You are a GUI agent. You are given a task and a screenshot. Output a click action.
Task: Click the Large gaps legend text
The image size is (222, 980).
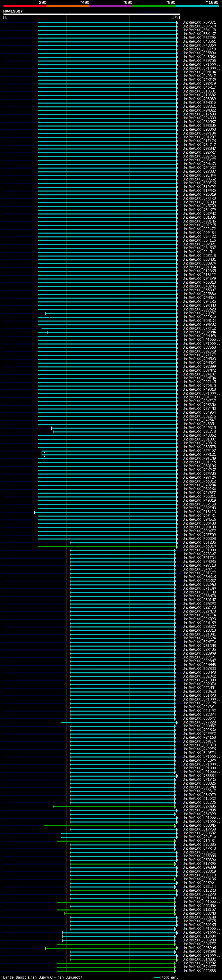click(15, 977)
